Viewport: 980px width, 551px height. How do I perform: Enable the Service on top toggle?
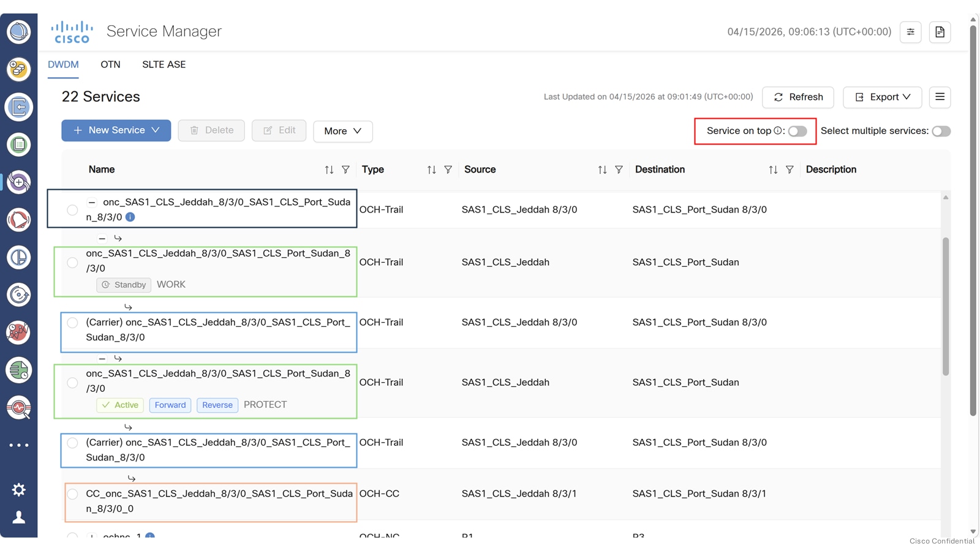(797, 131)
